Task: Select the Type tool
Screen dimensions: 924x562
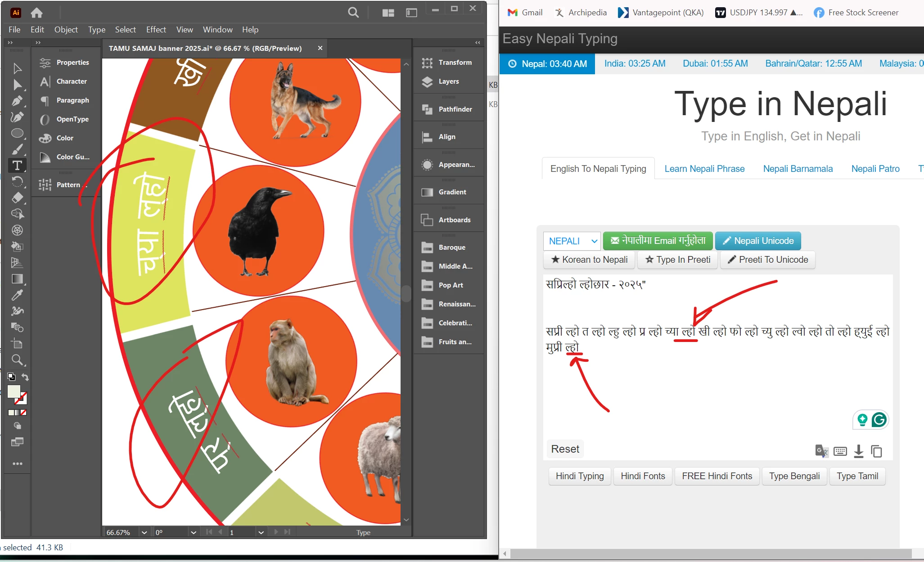Action: (x=17, y=166)
